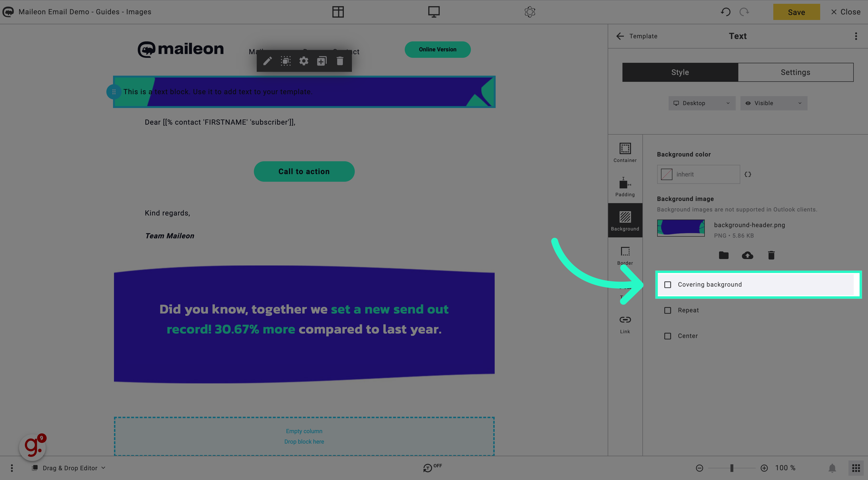Switch to the Style tab
This screenshot has height=480, width=868.
680,72
